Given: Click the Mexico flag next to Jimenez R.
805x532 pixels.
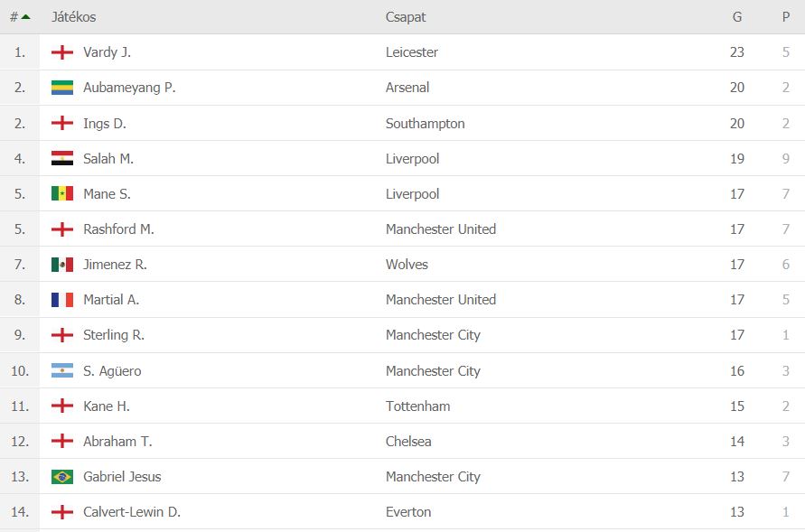Looking at the screenshot, I should pos(62,265).
